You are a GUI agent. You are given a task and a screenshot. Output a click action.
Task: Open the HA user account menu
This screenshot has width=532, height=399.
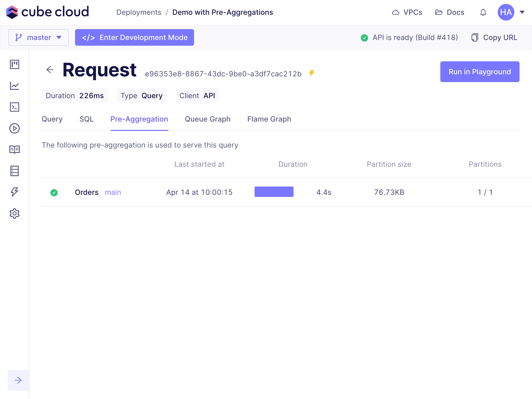pos(511,12)
